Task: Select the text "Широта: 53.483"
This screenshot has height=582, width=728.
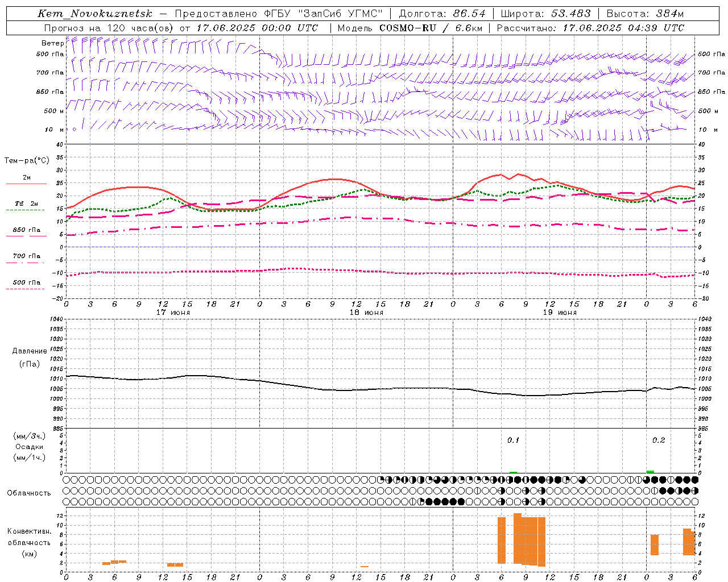Action: pos(545,14)
